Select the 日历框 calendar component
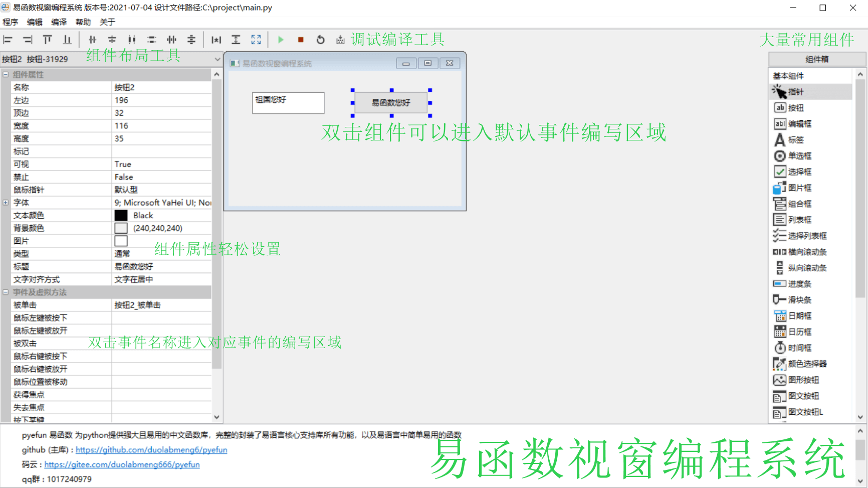This screenshot has height=488, width=868. [x=810, y=332]
